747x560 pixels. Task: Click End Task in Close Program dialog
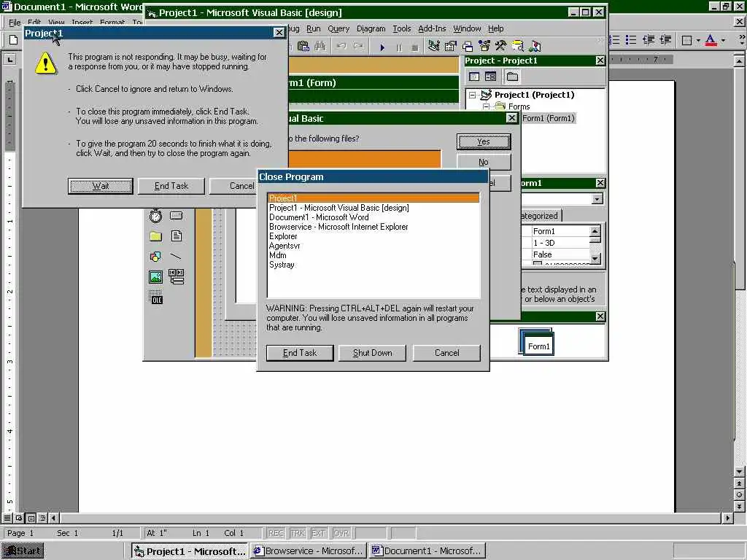pyautogui.click(x=300, y=353)
